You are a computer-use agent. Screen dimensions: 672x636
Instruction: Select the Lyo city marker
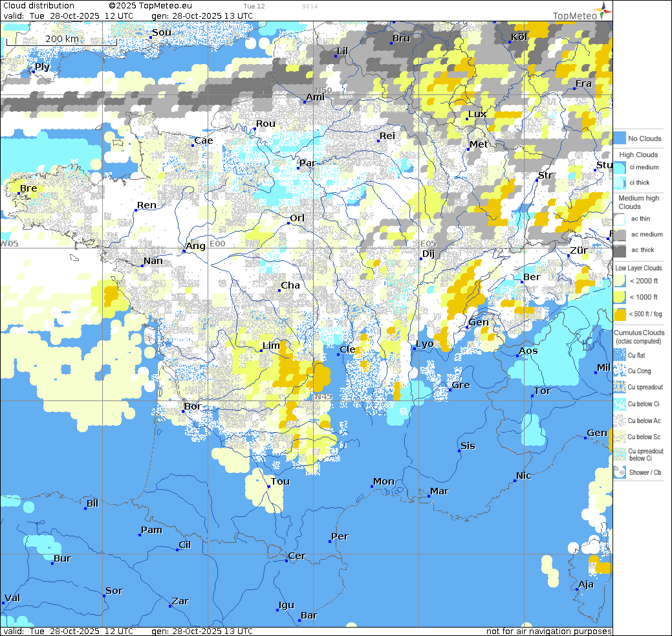pyautogui.click(x=415, y=349)
